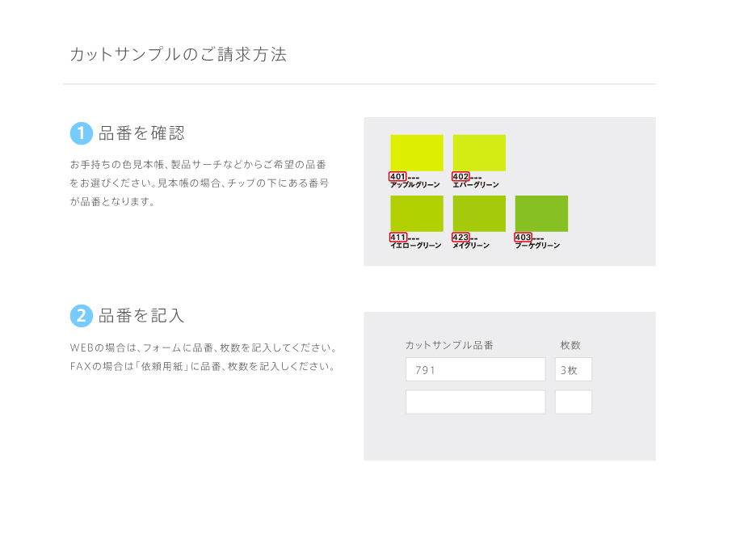Image resolution: width=740 pixels, height=560 pixels.
Task: Click the 品番を記入 heading
Action: tap(141, 315)
